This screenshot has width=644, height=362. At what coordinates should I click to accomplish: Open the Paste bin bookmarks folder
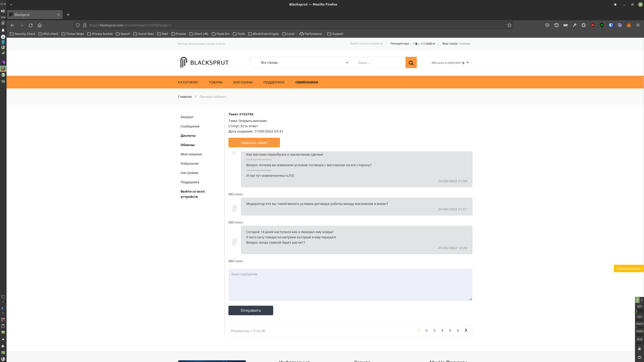pos(220,34)
